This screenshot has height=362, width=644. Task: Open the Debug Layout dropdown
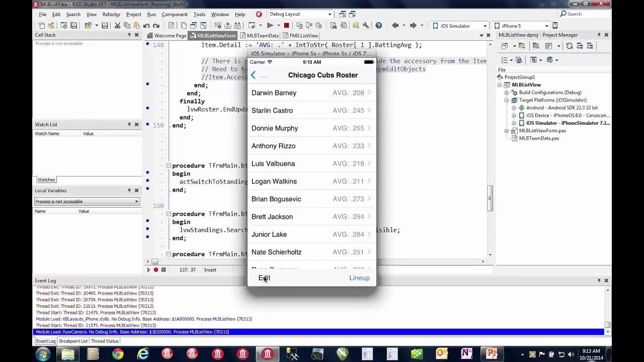(x=330, y=14)
